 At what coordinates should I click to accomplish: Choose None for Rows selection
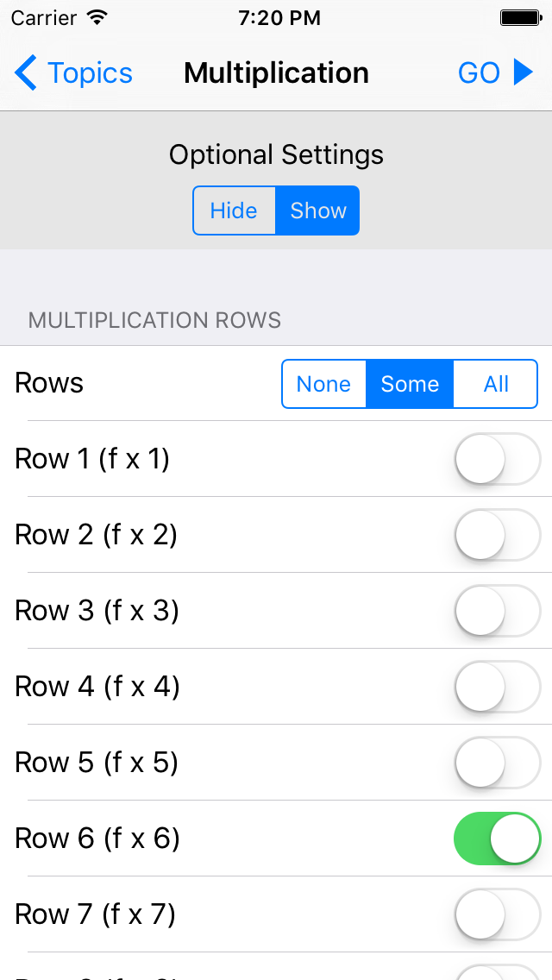[x=324, y=384]
